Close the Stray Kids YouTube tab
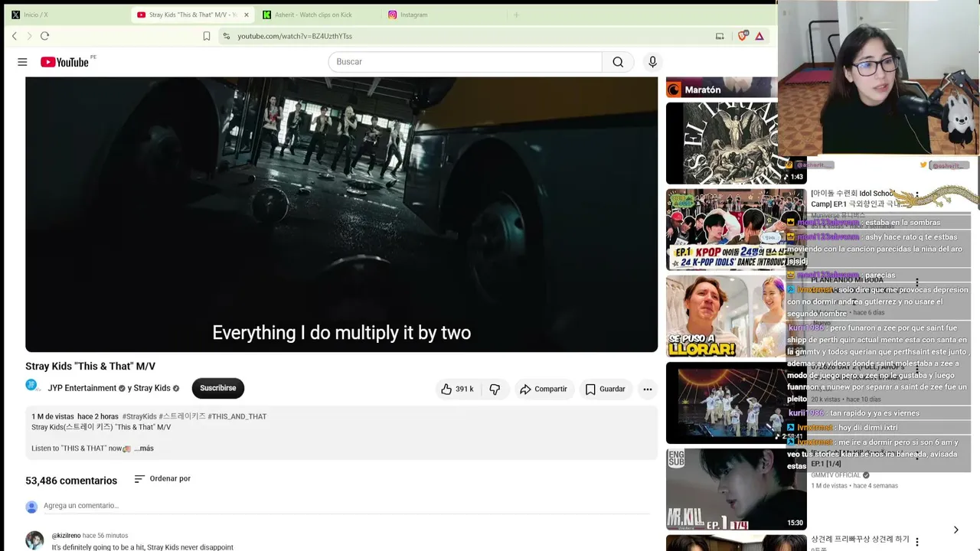This screenshot has width=980, height=551. tap(246, 15)
